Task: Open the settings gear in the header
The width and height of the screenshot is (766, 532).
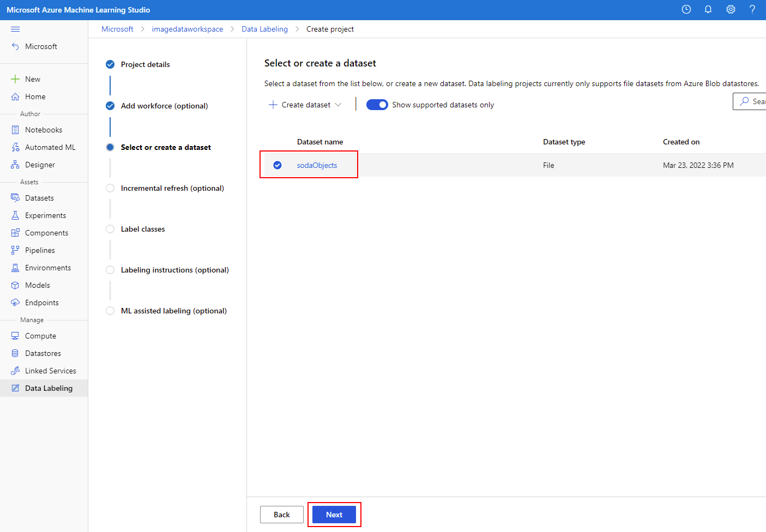Action: [731, 9]
